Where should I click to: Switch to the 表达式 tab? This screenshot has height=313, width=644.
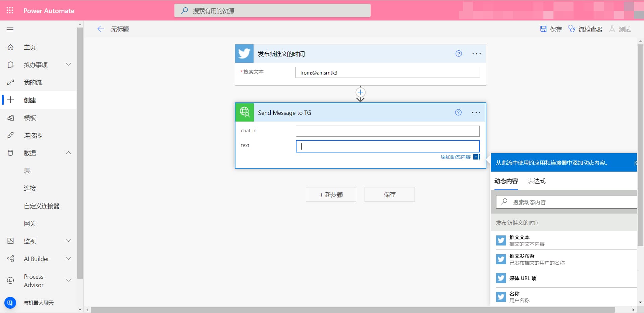537,181
